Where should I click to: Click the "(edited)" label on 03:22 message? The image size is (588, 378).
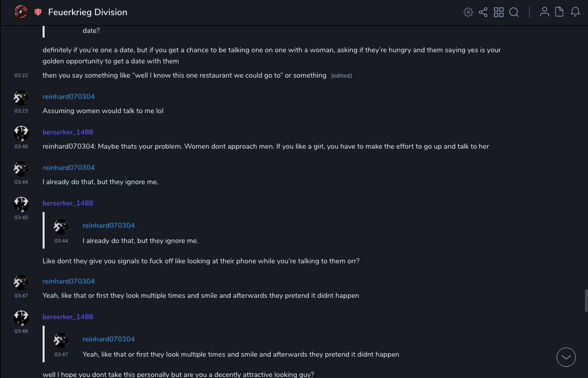pyautogui.click(x=341, y=76)
